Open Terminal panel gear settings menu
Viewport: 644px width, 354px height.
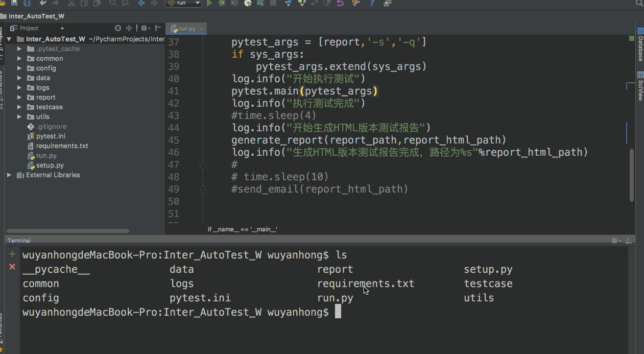(616, 241)
